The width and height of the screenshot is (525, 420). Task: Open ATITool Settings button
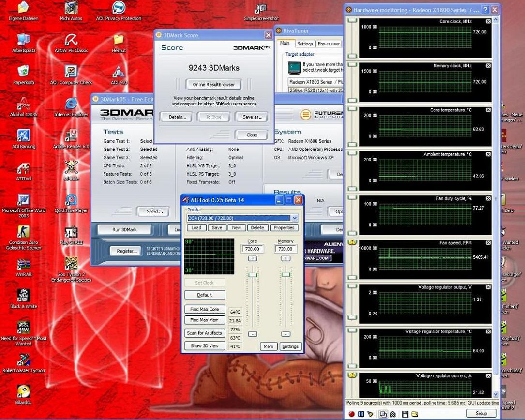(290, 346)
